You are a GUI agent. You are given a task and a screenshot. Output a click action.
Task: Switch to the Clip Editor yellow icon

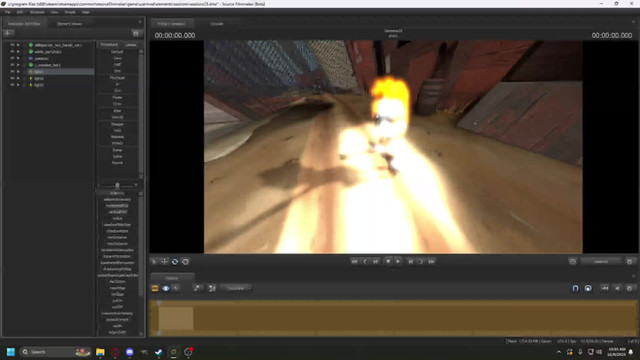tap(155, 289)
